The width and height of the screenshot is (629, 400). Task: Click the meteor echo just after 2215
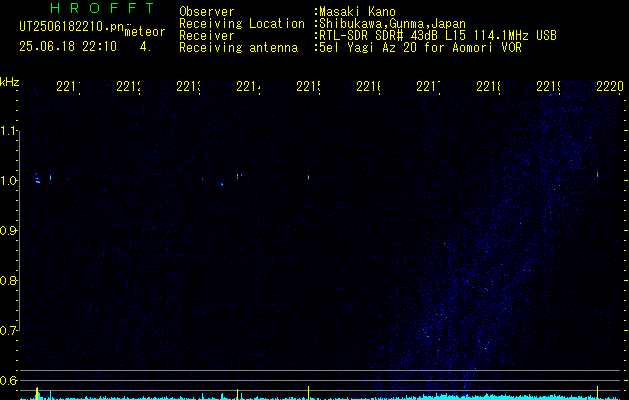point(308,177)
